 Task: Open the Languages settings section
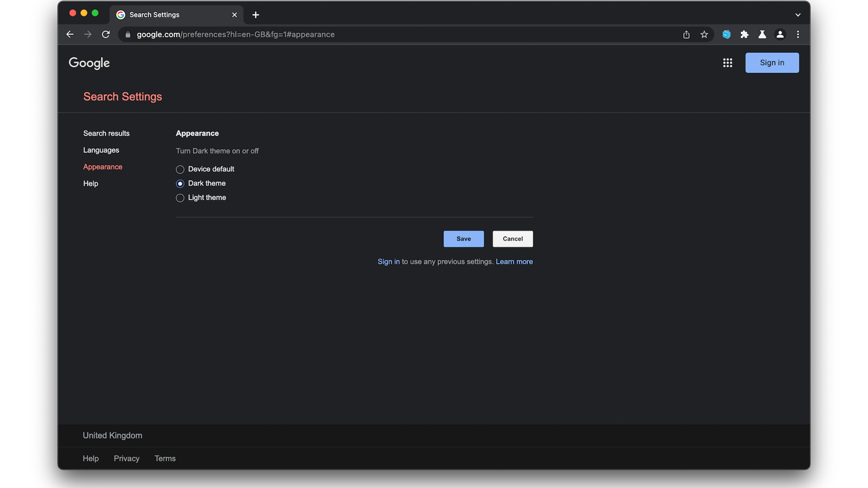101,150
